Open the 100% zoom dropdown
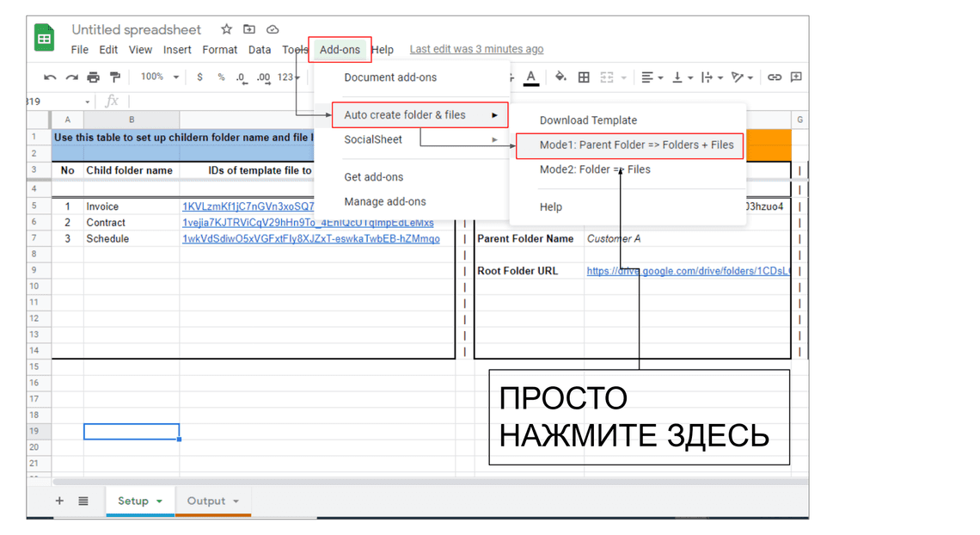Image resolution: width=980 pixels, height=535 pixels. pyautogui.click(x=159, y=77)
